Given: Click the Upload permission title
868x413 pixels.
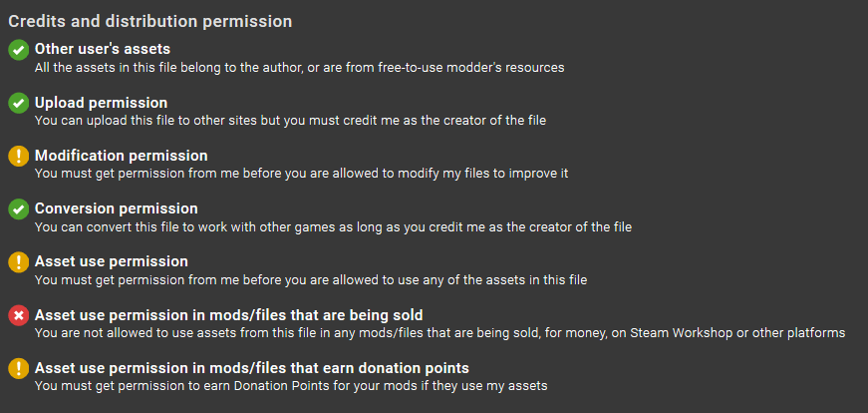Looking at the screenshot, I should pos(102,103).
